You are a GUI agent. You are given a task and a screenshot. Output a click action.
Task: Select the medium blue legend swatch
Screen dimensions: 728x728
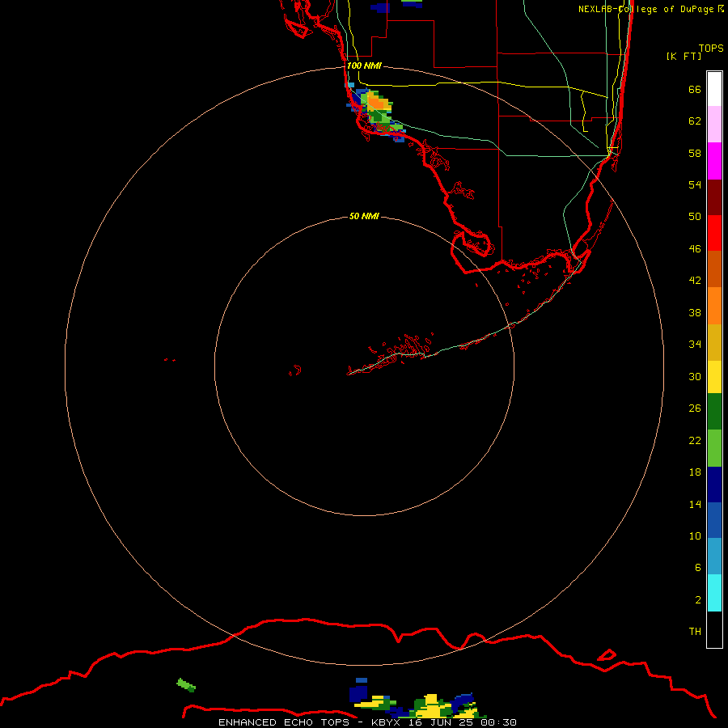point(714,520)
